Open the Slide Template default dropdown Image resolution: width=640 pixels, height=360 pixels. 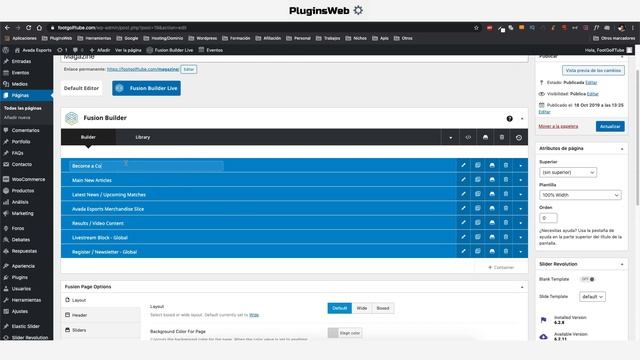(592, 297)
